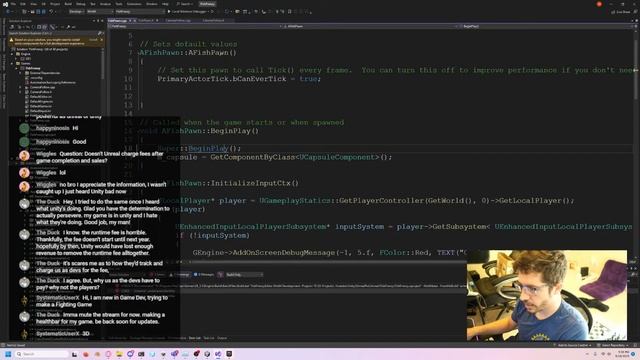The height and width of the screenshot is (360, 640).
Task: Toggle the Messages filter in Error List
Action: tap(204, 275)
